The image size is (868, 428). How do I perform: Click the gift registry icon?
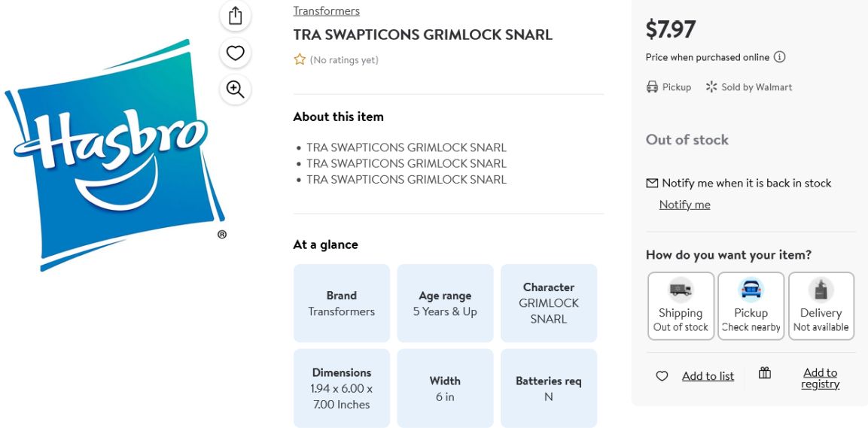(764, 373)
